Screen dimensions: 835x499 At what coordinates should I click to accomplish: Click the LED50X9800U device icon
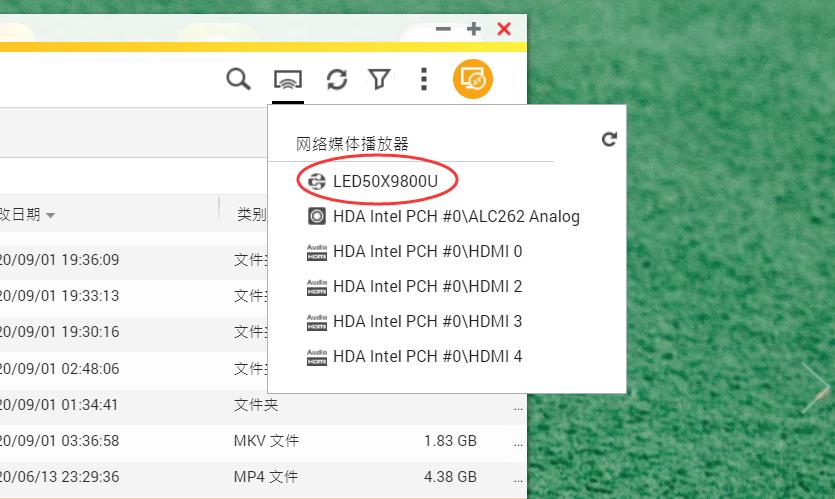tap(317, 182)
